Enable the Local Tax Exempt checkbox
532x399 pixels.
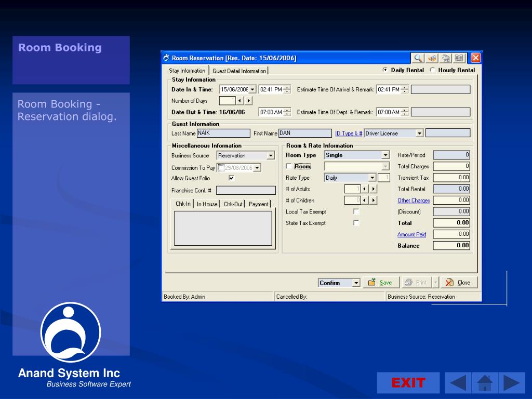pyautogui.click(x=356, y=211)
